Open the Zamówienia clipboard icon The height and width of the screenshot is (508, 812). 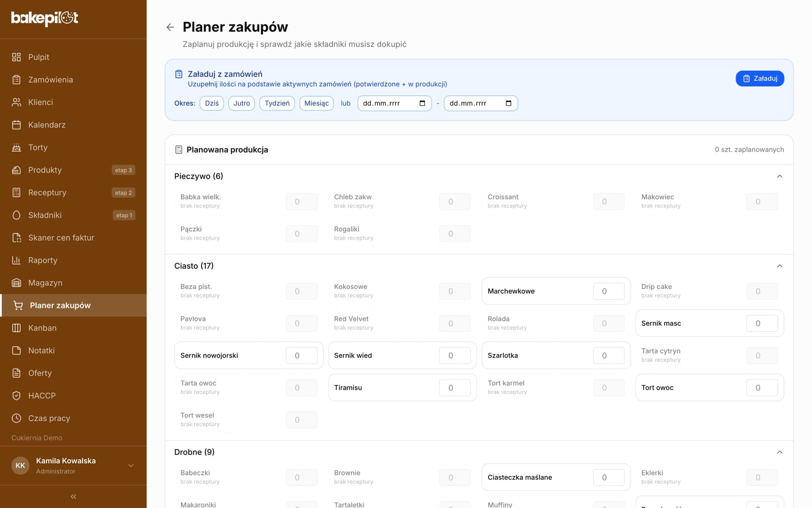[17, 79]
